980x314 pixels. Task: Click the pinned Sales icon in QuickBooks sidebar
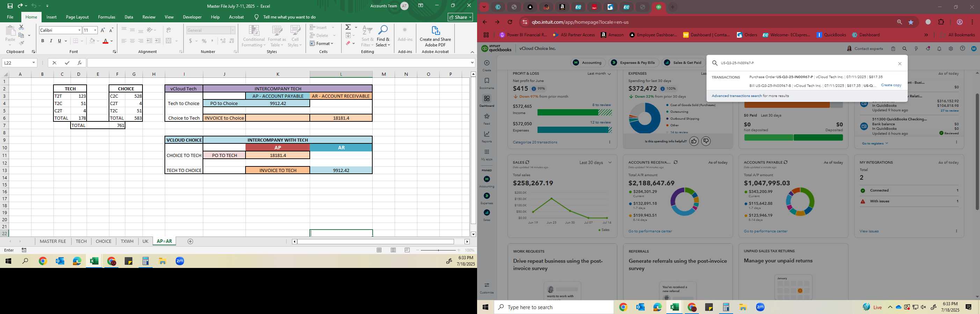point(487,212)
